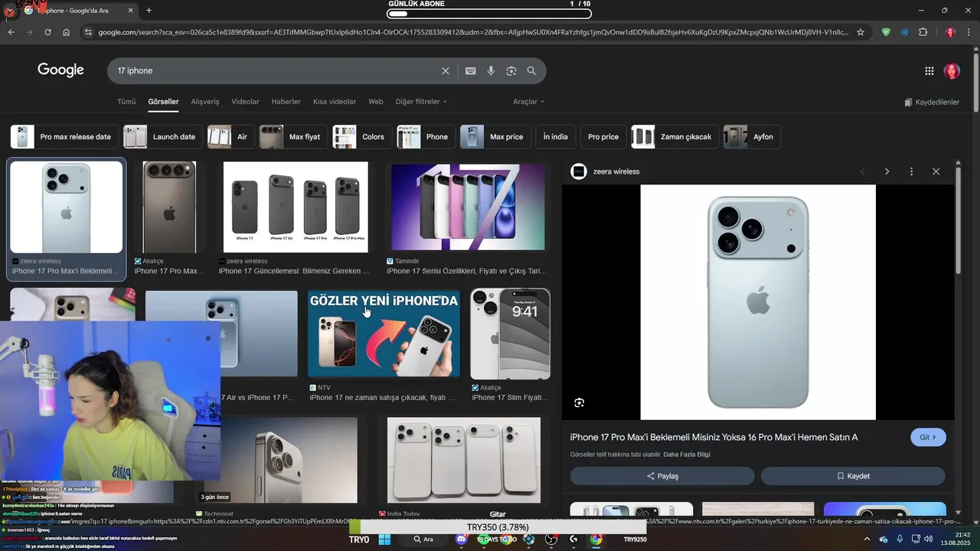
Task: Show the next image in preview
Action: coord(887,171)
